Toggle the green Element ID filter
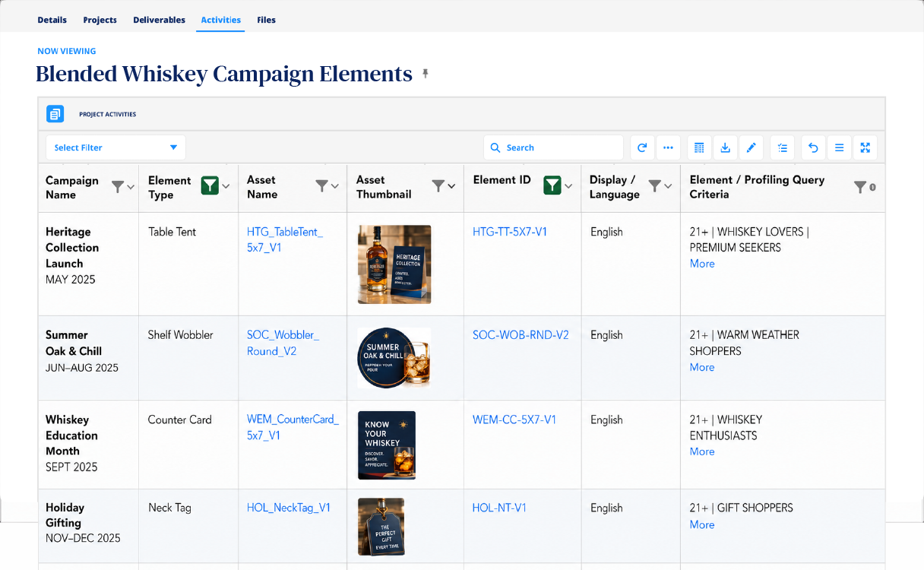Screen dimensions: 924x570 [552, 185]
